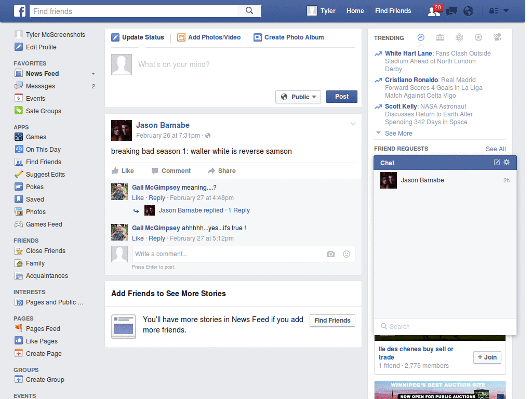Open Like Pages in sidebar
The width and height of the screenshot is (532, 399).
tap(36, 341)
